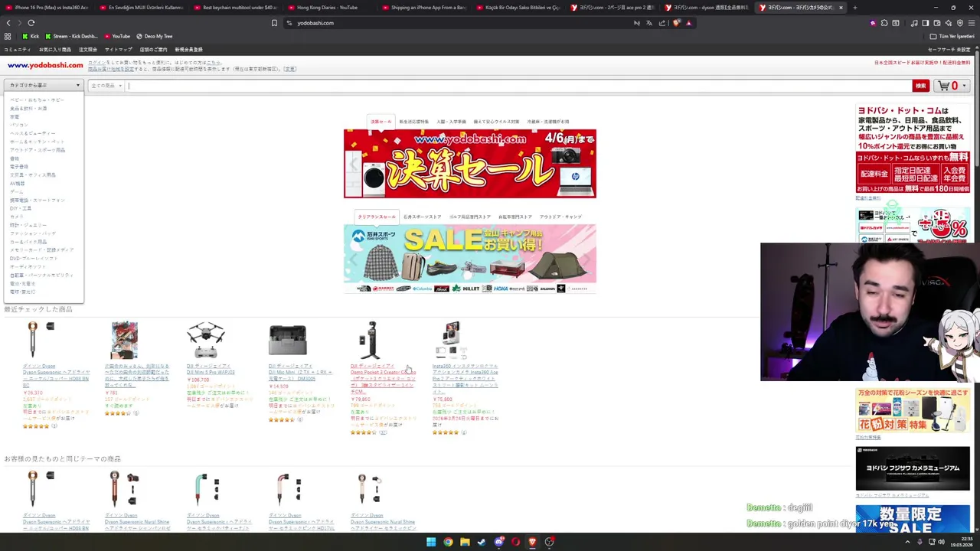
Task: Open the DJI drone product thumbnail
Action: 206,341
